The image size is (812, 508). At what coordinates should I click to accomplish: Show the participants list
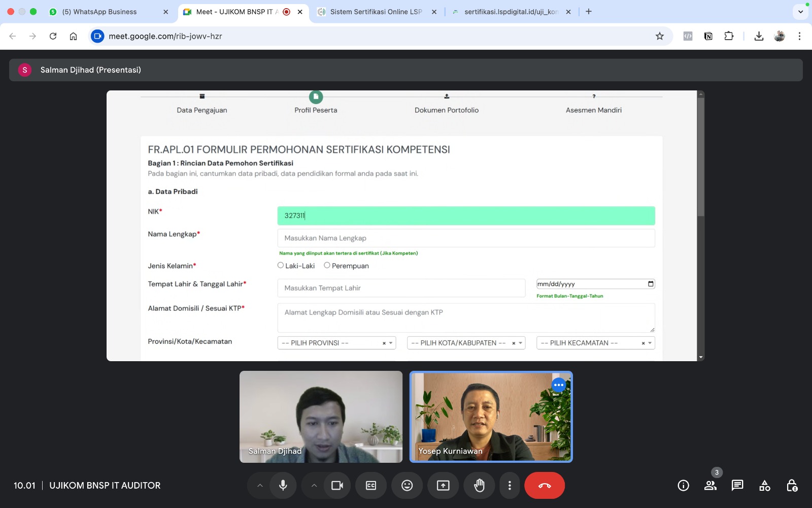[710, 485]
